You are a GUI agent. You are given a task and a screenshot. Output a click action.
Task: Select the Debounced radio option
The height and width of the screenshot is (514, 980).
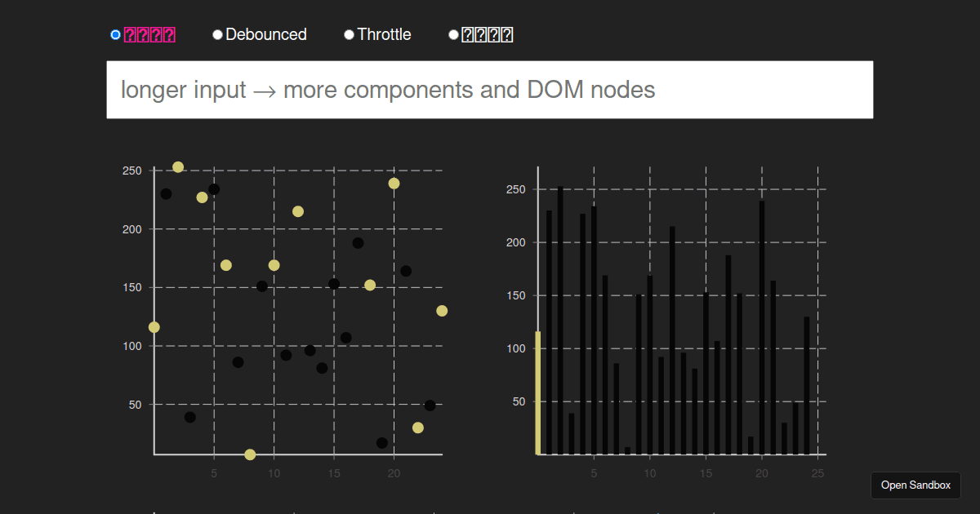(x=217, y=34)
